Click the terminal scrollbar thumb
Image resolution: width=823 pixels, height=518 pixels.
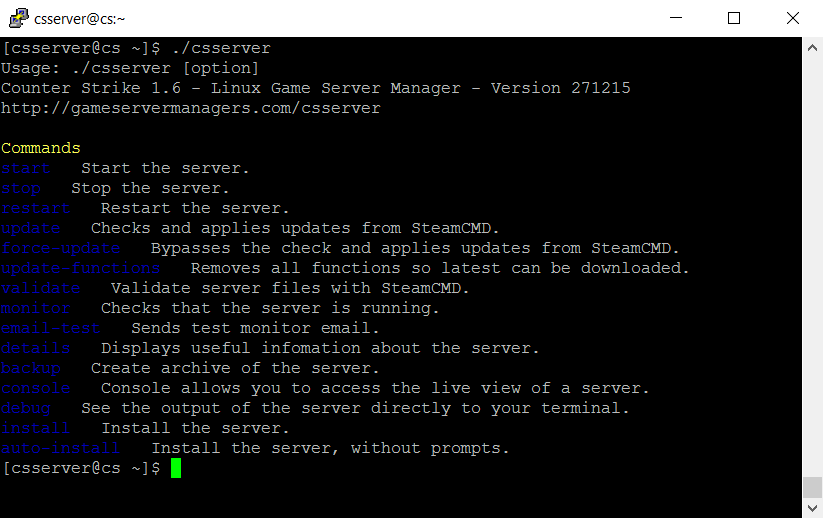pos(812,487)
